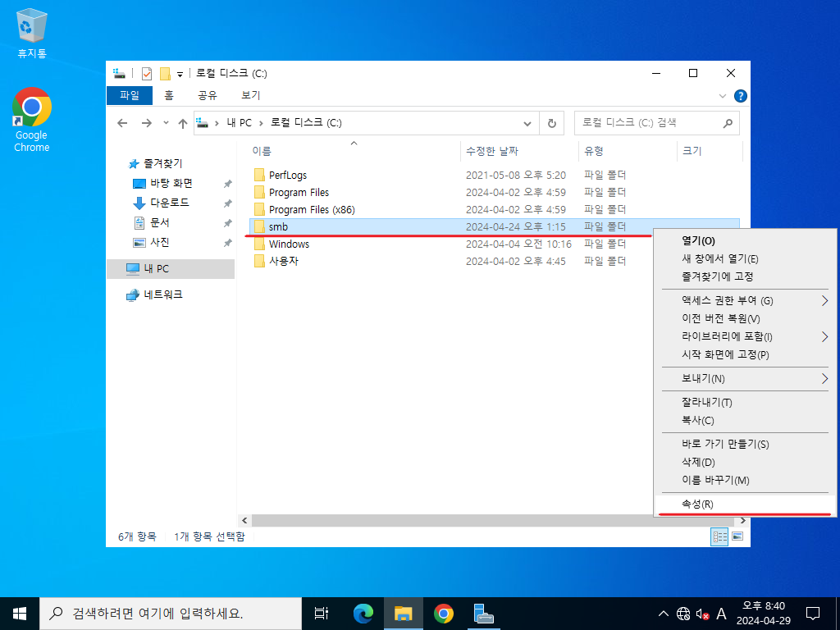Open the 파일 ribbon tab
The width and height of the screenshot is (840, 630).
pos(130,95)
